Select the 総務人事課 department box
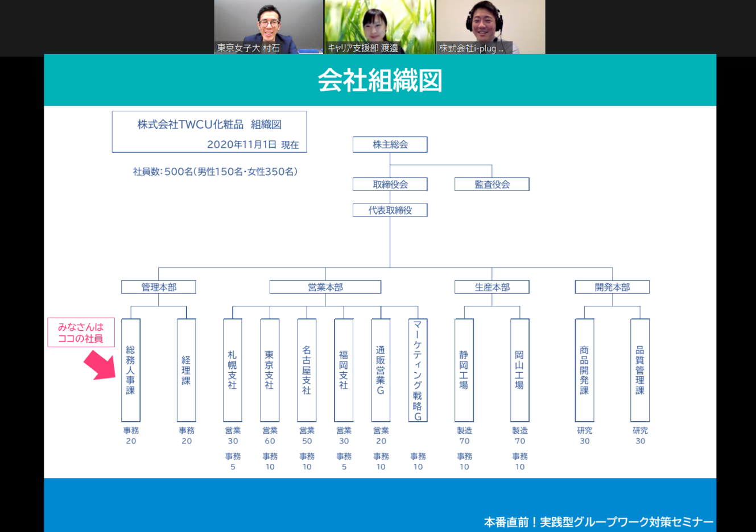Image resolution: width=756 pixels, height=532 pixels. (x=130, y=369)
